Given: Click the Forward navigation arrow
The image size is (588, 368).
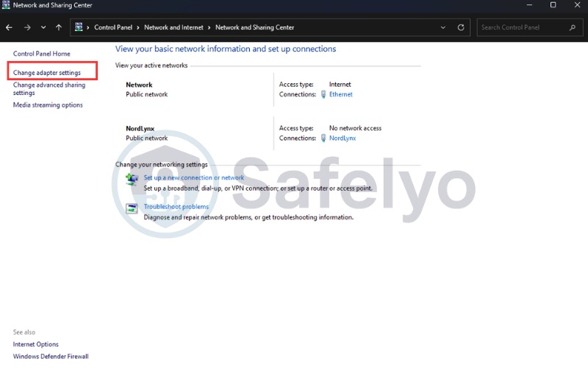Looking at the screenshot, I should click(27, 27).
